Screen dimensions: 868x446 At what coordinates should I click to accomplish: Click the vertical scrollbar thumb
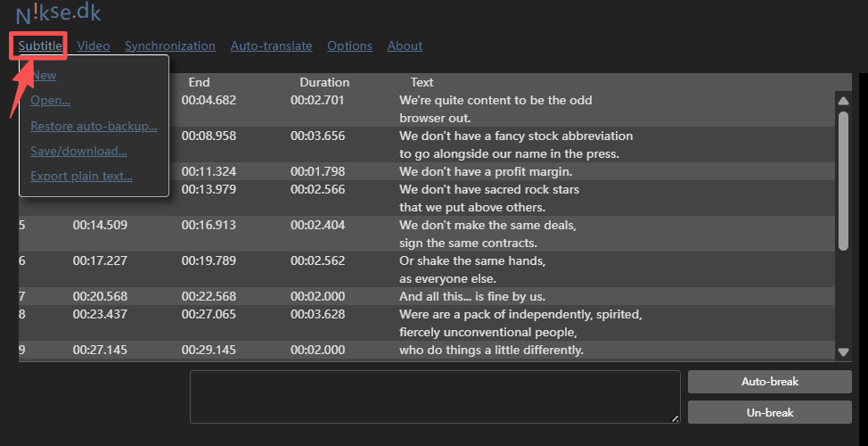coord(843,178)
